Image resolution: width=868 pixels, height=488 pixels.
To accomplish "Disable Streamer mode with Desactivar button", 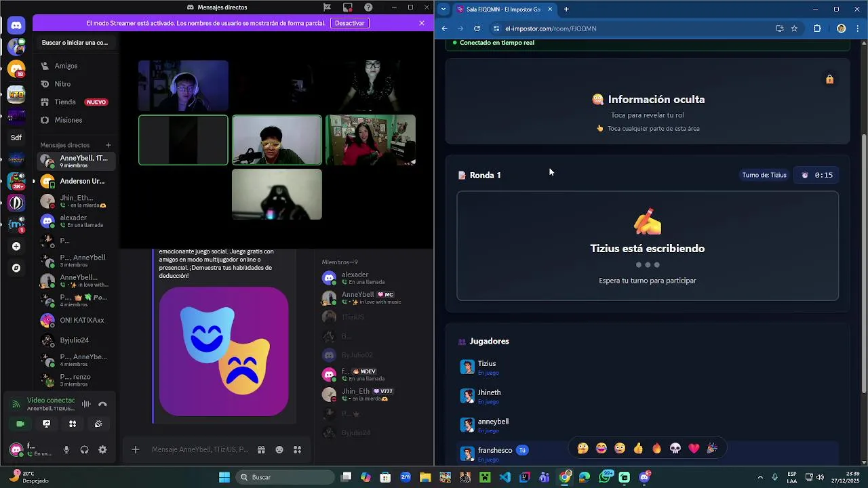I will (350, 23).
